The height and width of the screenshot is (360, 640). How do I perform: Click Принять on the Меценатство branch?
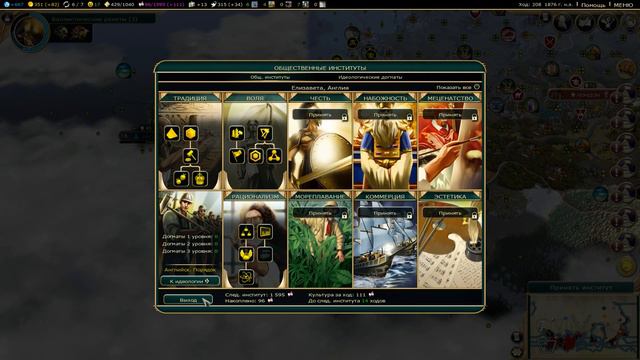[450, 115]
